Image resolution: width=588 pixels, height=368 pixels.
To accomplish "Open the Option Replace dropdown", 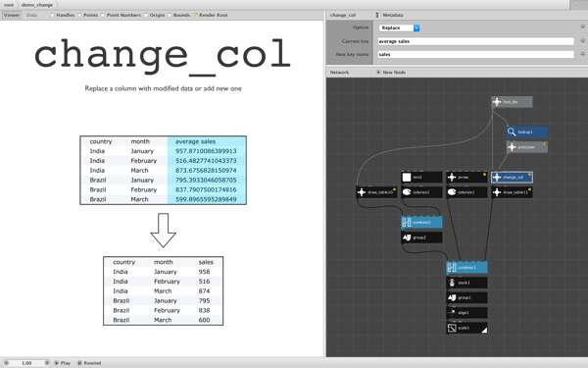I will pyautogui.click(x=399, y=27).
